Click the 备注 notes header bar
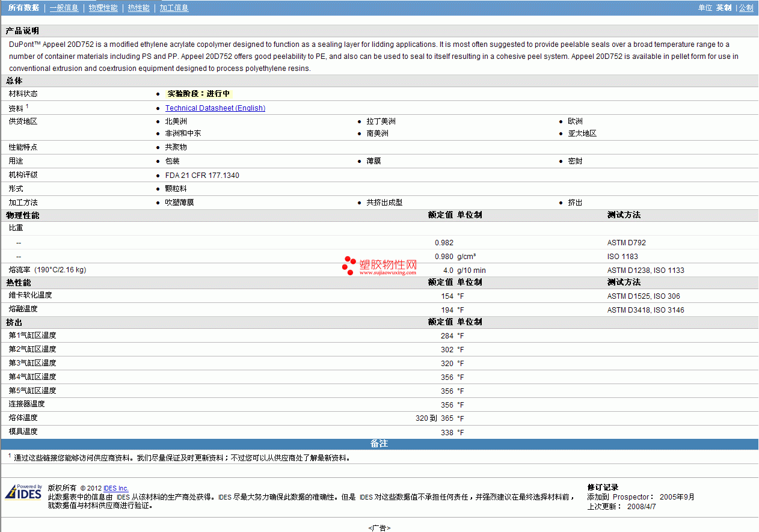This screenshot has width=759, height=532. 379,444
